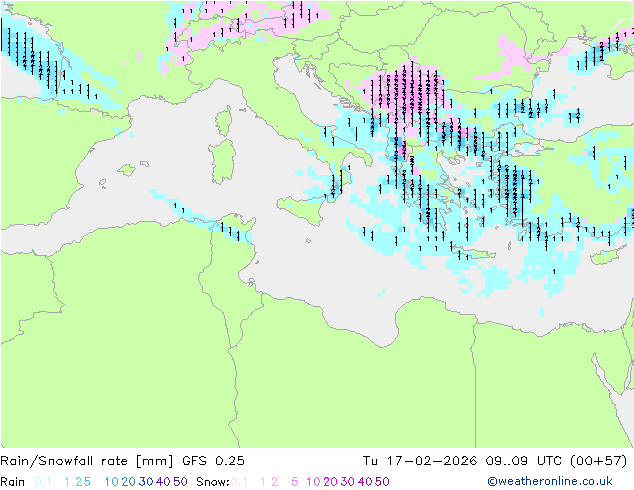Image resolution: width=634 pixels, height=490 pixels.
Task: Open the weatheronline.co.uk link
Action: click(550, 482)
